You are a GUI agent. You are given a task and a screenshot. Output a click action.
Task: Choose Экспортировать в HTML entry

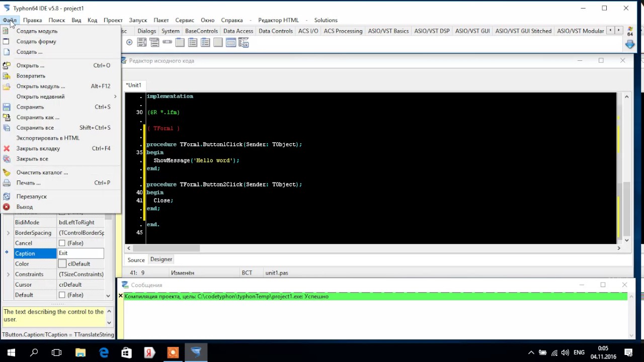pos(60,138)
